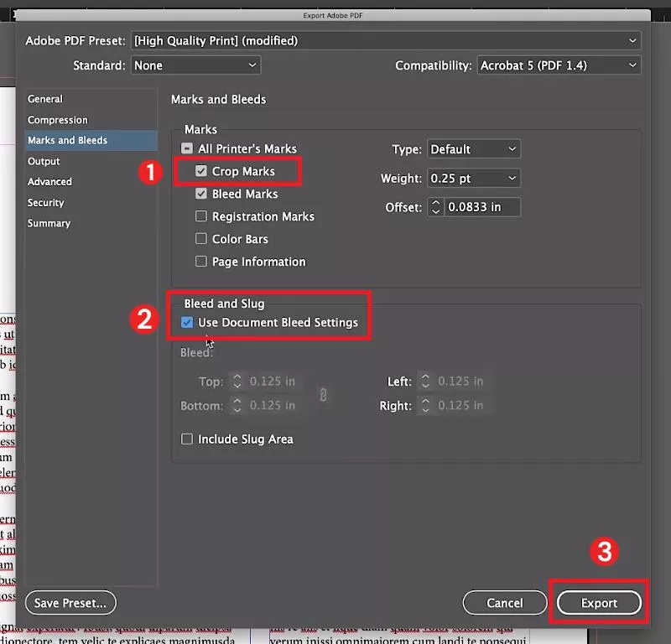Open the Weight dropdown
Viewport: 671px width, 644px height.
click(474, 178)
